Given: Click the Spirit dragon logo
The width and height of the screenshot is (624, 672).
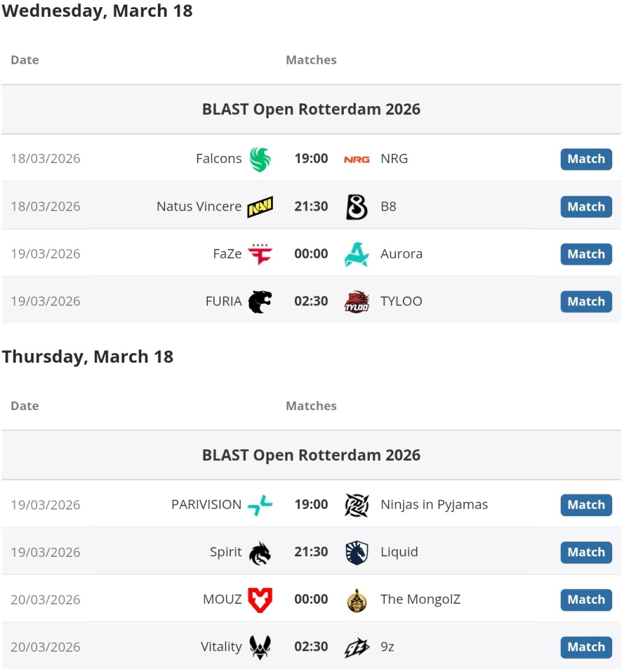Looking at the screenshot, I should (x=260, y=552).
